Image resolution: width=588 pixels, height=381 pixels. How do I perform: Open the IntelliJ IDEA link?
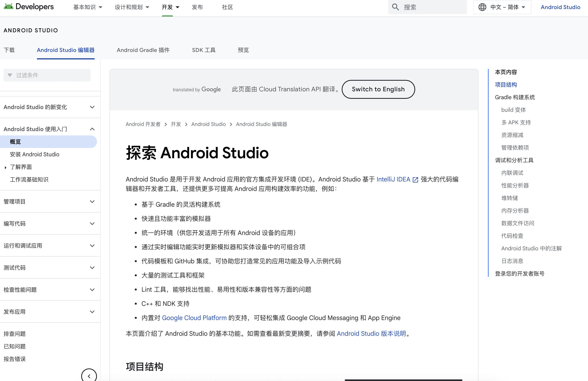tap(393, 179)
